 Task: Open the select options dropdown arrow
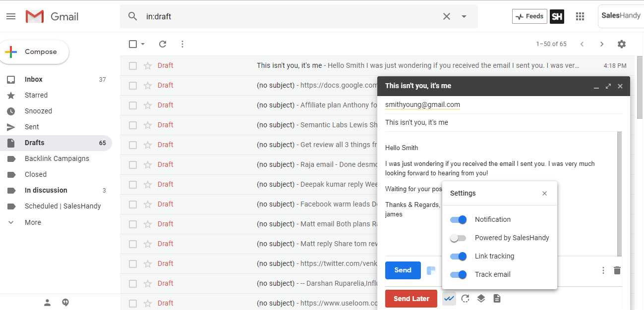(143, 44)
